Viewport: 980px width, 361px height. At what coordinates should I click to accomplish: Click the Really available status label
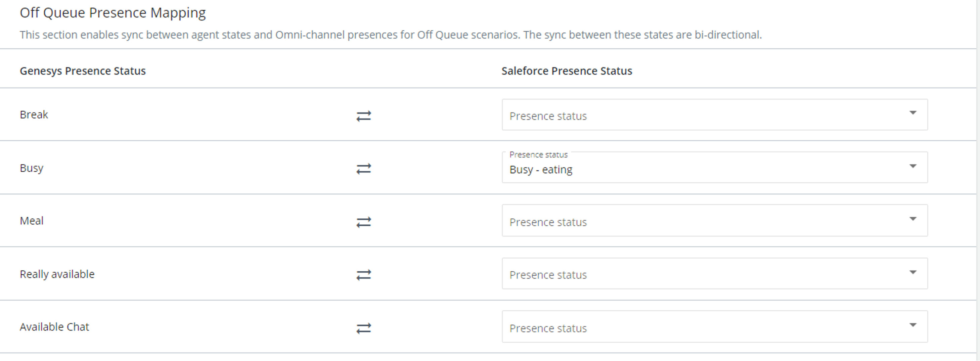coord(57,274)
